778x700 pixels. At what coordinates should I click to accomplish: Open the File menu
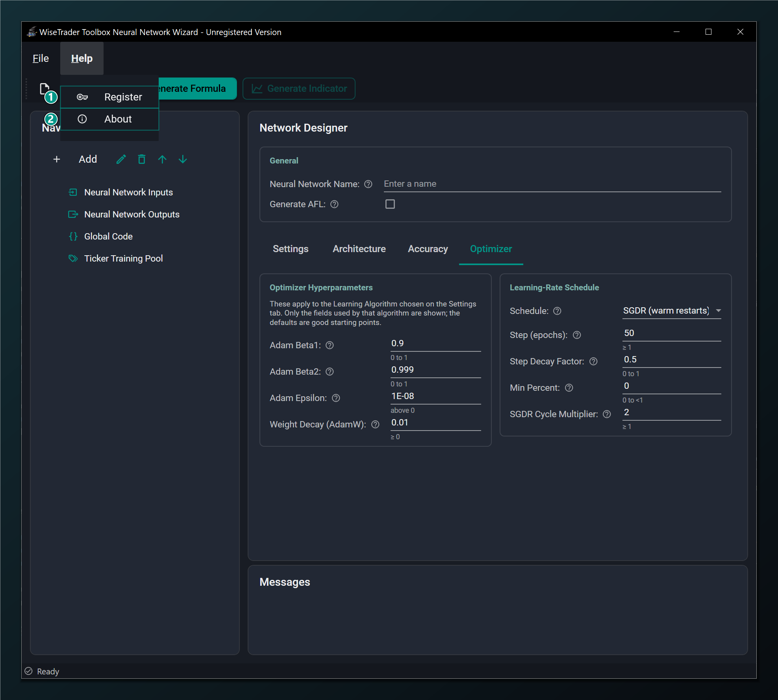point(41,58)
